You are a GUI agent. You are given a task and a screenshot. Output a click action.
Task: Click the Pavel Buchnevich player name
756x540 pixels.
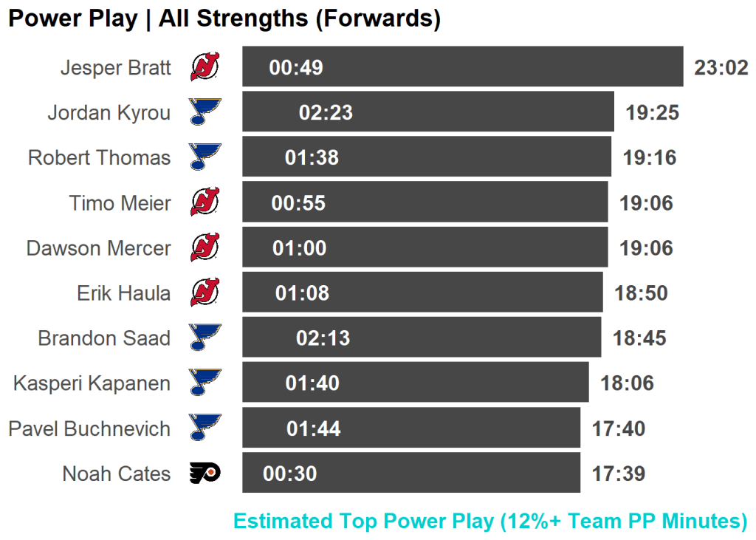click(89, 428)
